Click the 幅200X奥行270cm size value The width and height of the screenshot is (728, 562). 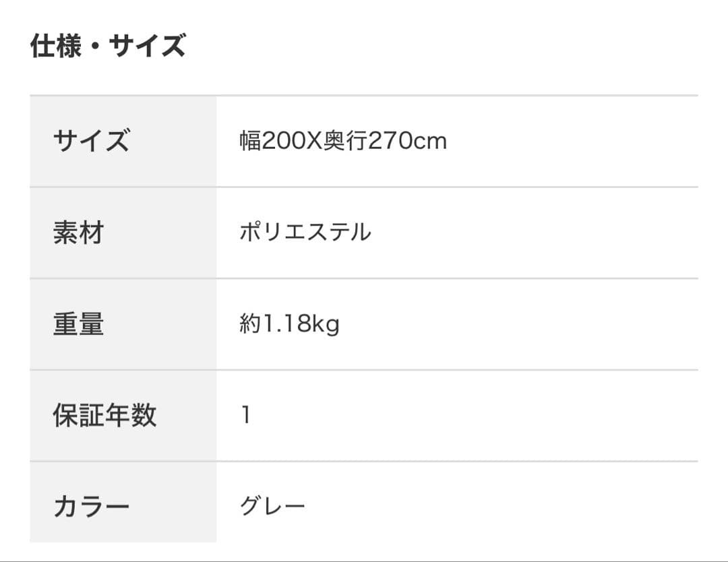(x=343, y=141)
